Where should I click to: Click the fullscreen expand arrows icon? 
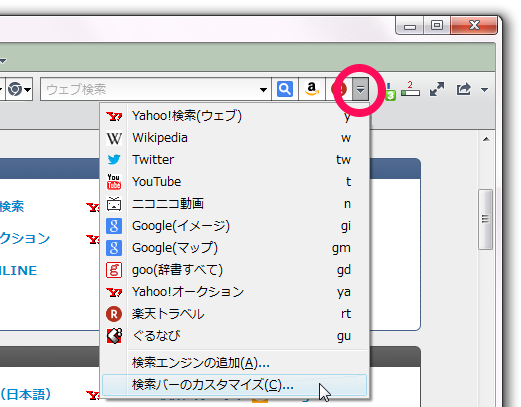(x=437, y=89)
